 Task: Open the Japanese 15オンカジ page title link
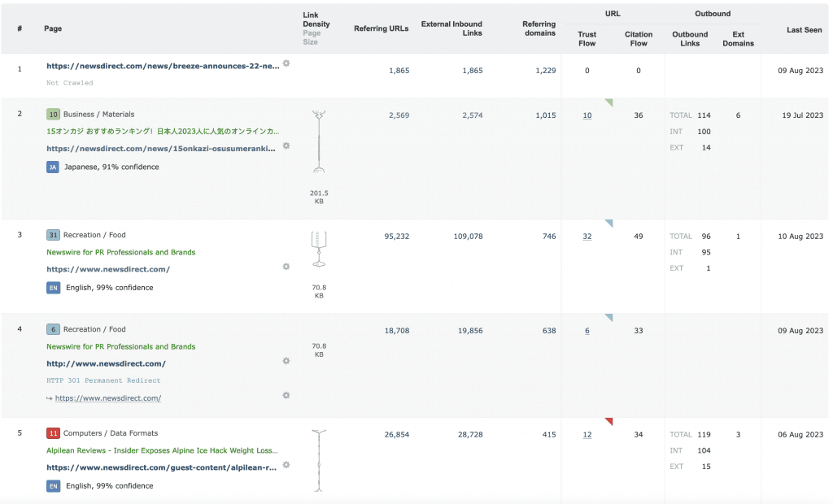(163, 131)
